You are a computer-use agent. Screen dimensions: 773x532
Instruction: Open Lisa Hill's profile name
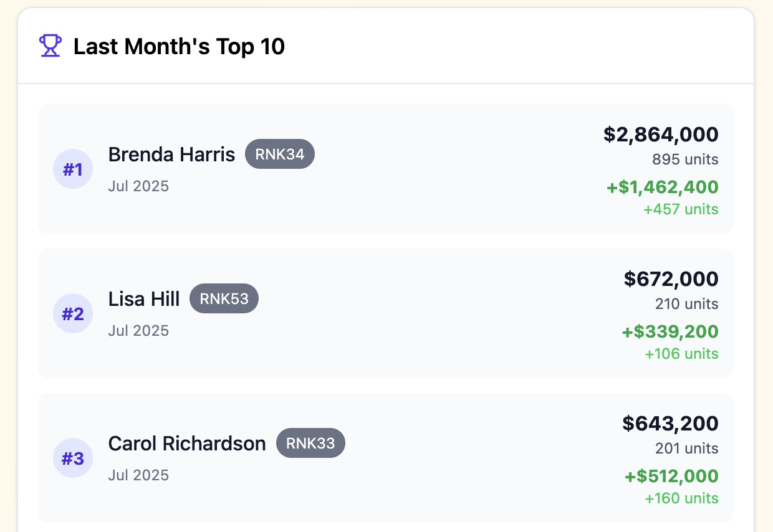[x=143, y=299]
